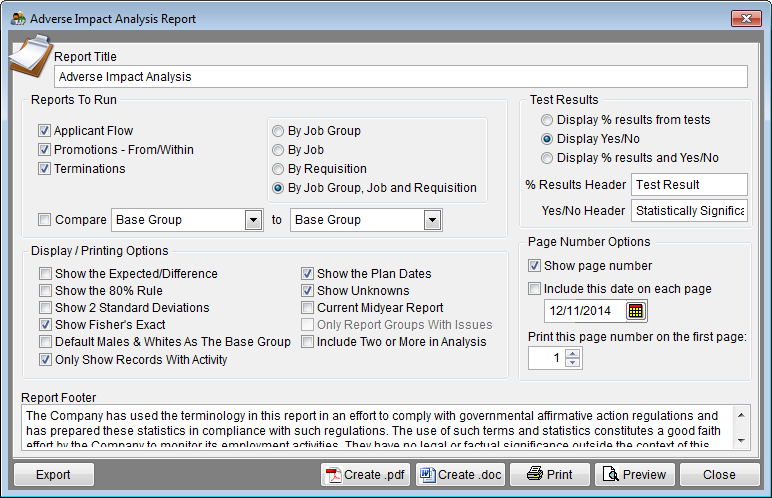Select the By Job Group radio button
This screenshot has height=498, width=772.
point(278,131)
